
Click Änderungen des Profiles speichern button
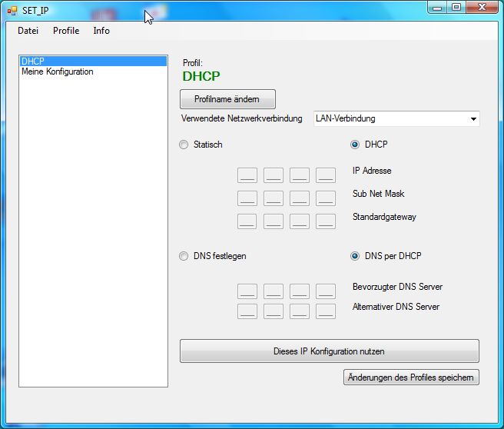coord(411,377)
